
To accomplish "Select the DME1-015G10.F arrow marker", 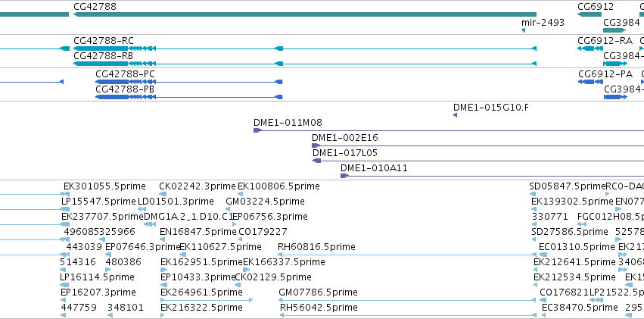I will (455, 115).
